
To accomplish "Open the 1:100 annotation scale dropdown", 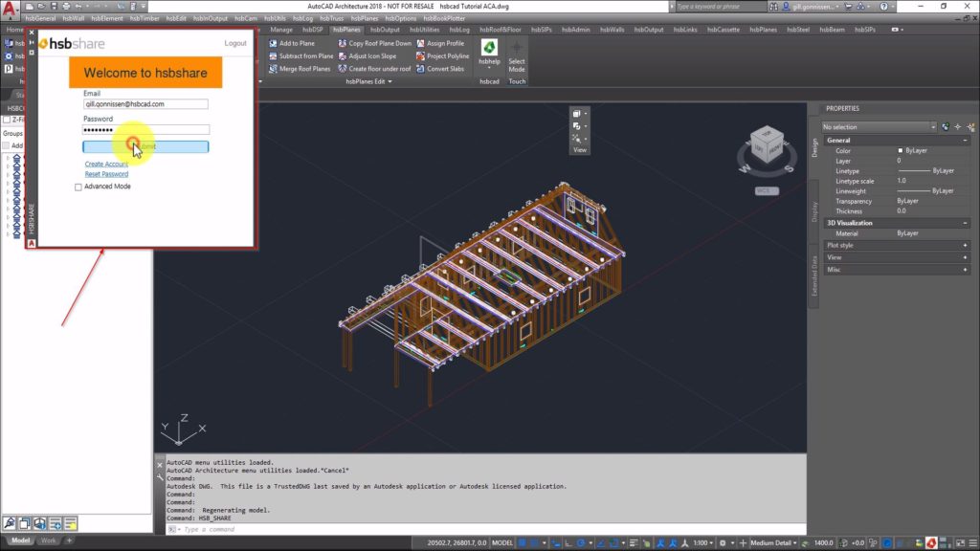I will pos(703,543).
